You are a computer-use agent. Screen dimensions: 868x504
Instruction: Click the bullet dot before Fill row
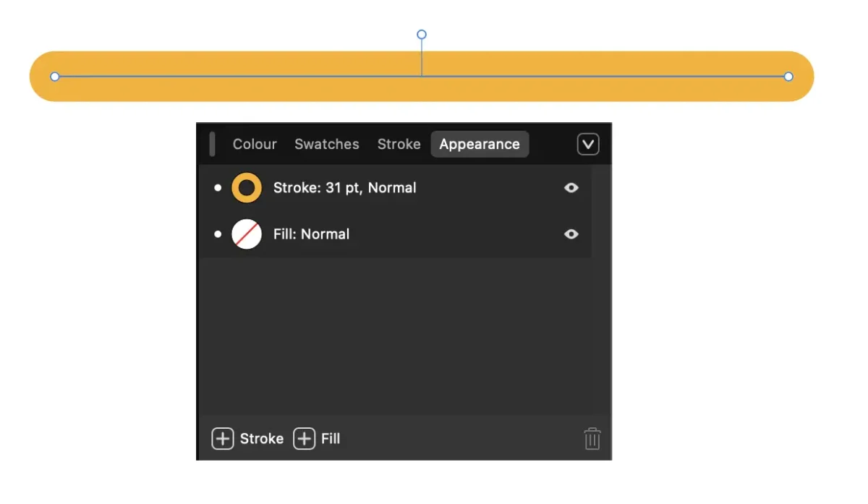218,234
